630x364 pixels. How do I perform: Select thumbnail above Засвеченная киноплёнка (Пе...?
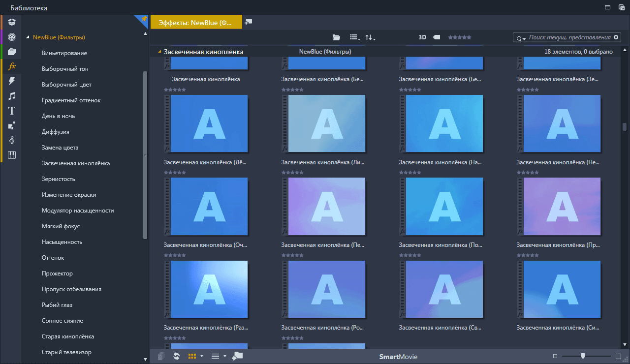323,206
